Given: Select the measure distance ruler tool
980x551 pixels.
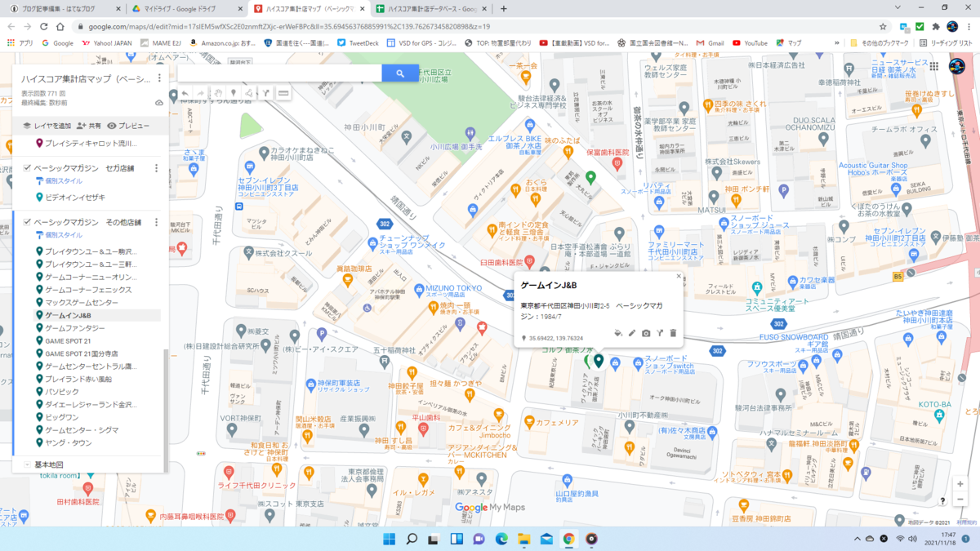Looking at the screenshot, I should 283,94.
